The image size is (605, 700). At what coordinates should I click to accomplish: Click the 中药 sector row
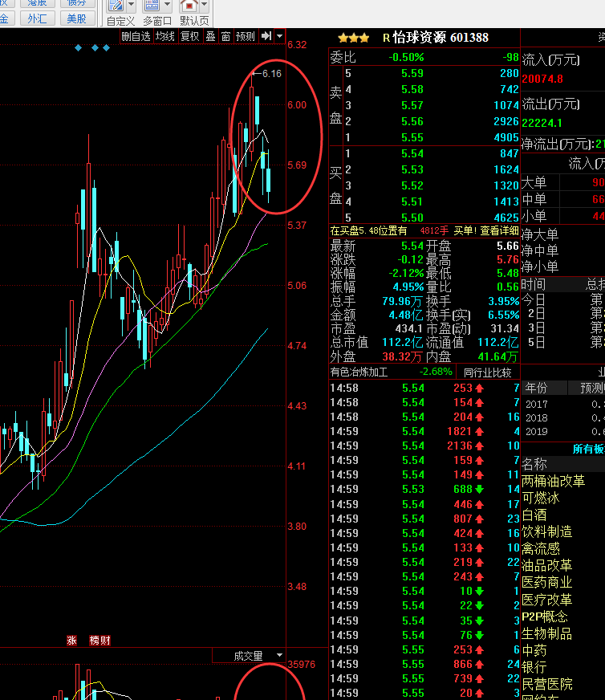534,650
